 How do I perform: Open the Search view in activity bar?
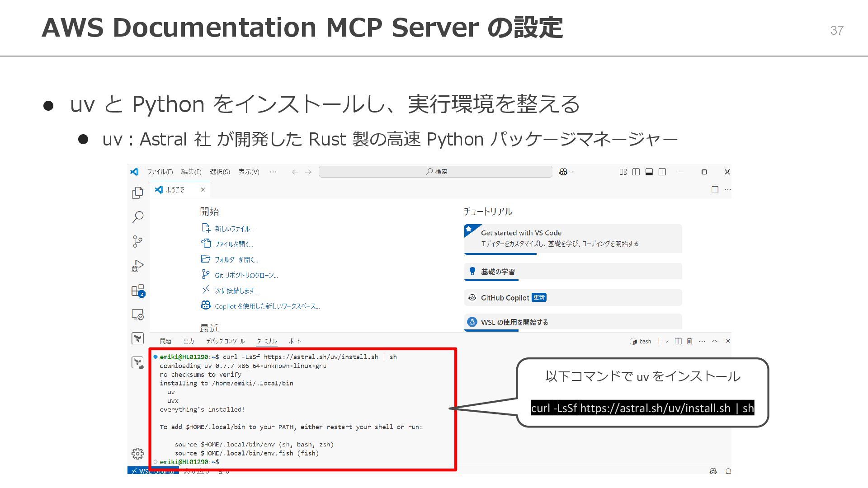tap(138, 217)
